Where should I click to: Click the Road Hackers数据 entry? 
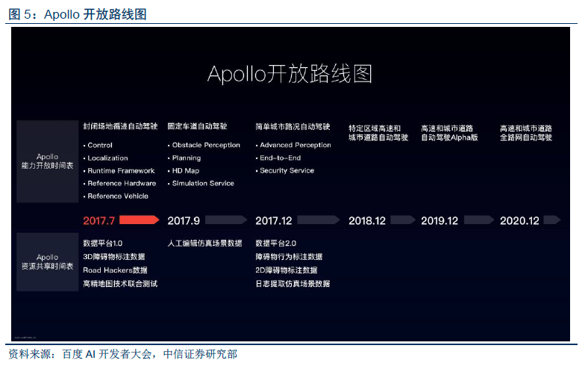pos(115,270)
